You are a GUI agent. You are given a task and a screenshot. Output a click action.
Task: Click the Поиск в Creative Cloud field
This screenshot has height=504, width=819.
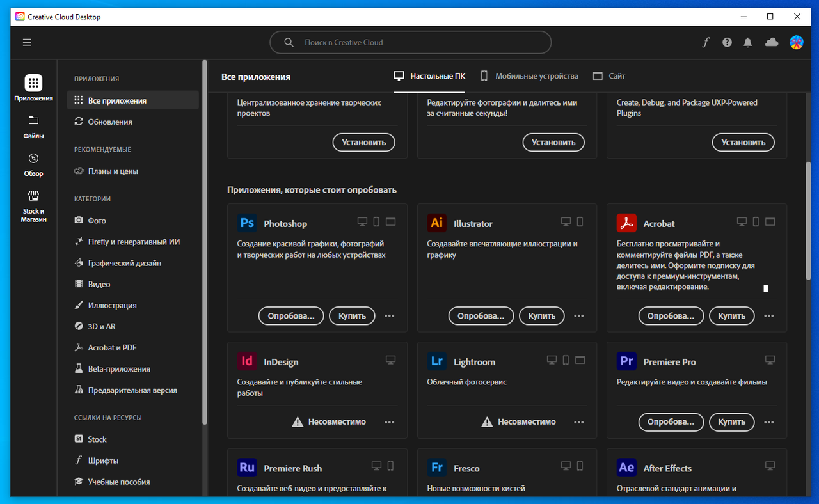[x=410, y=42]
